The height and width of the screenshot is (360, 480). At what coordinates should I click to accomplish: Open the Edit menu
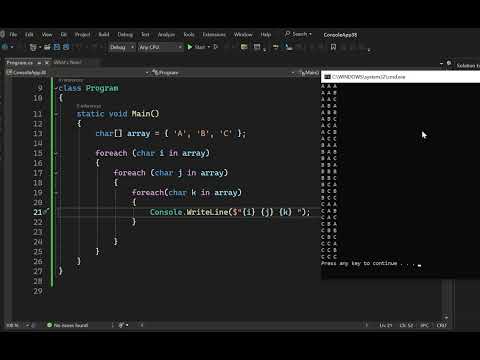[29, 34]
